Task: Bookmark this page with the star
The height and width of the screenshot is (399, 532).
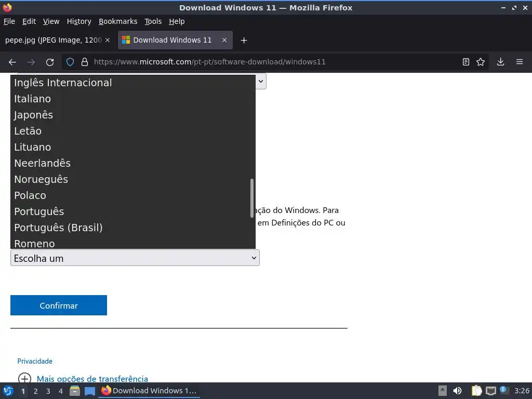Action: [x=481, y=62]
